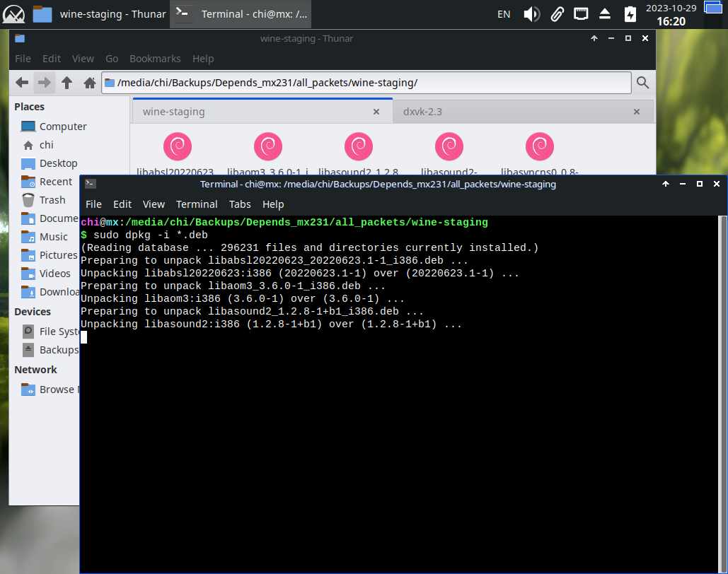Screen dimensions: 728x574
Task: Open Terminal Edit menu
Action: [x=122, y=204]
